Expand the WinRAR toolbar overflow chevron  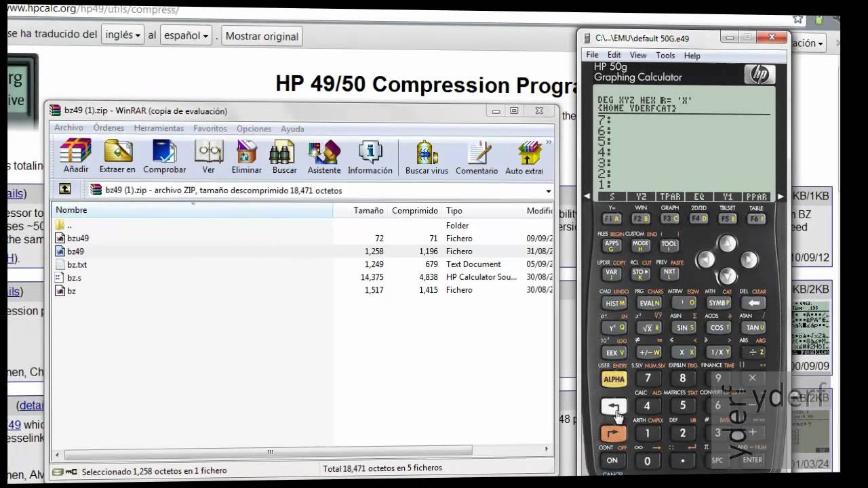(549, 142)
